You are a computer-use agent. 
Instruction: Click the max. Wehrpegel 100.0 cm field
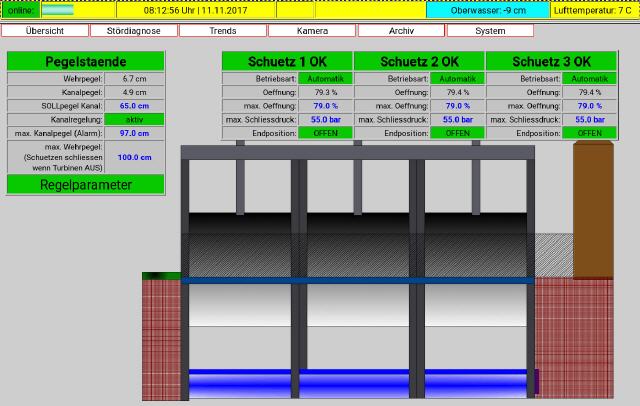pos(134,157)
